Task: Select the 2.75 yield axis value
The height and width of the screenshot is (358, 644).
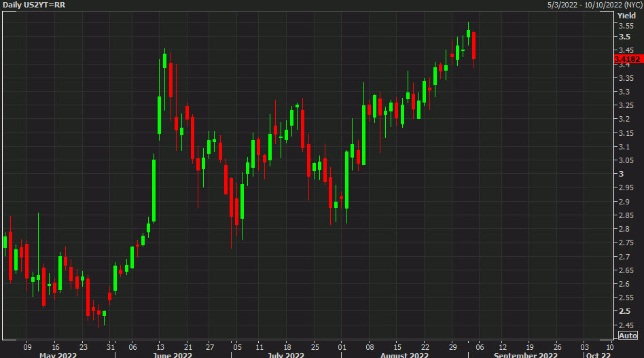Action: pyautogui.click(x=626, y=243)
